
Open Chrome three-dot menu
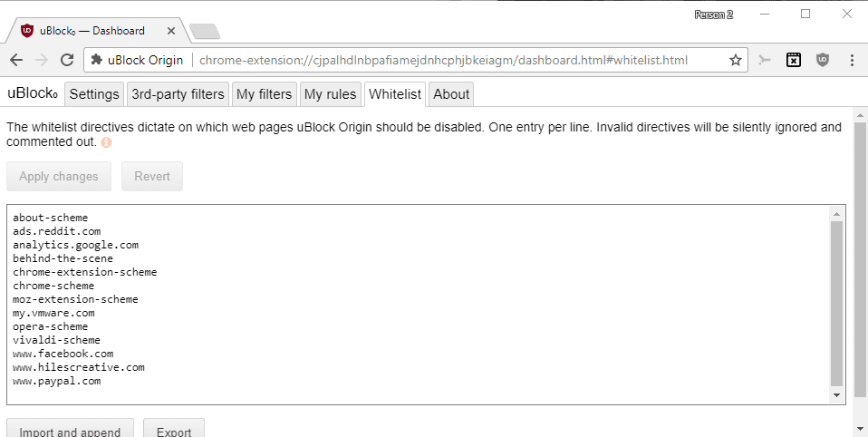(852, 60)
